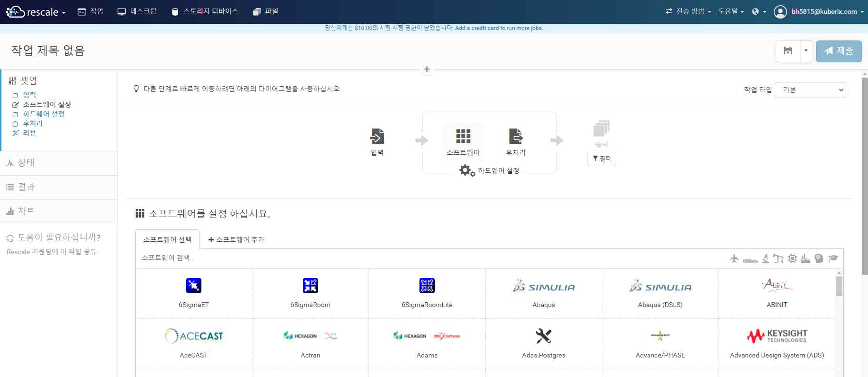This screenshot has width=868, height=377.
Task: Open the bh5815@kuberix.com account menu
Action: [818, 11]
